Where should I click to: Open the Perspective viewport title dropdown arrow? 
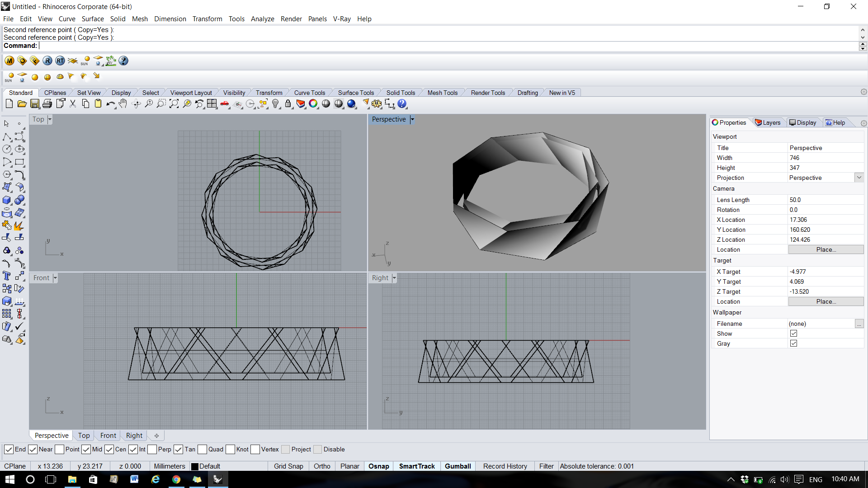pos(412,119)
